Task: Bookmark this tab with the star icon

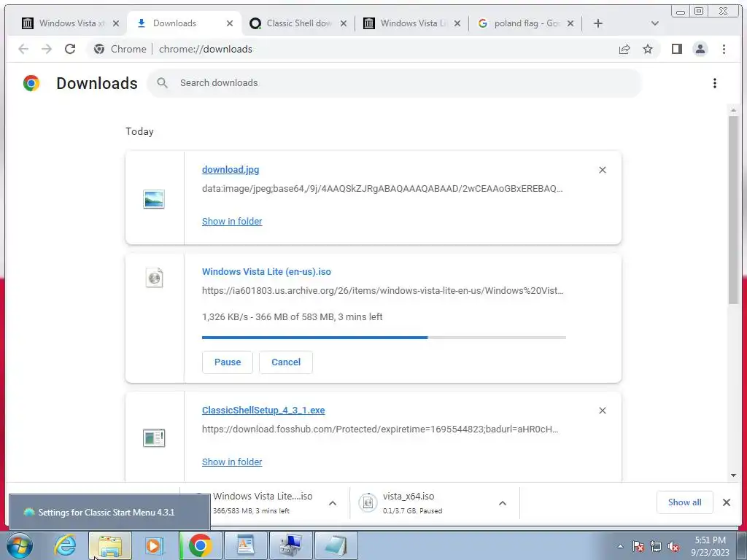Action: pos(648,49)
